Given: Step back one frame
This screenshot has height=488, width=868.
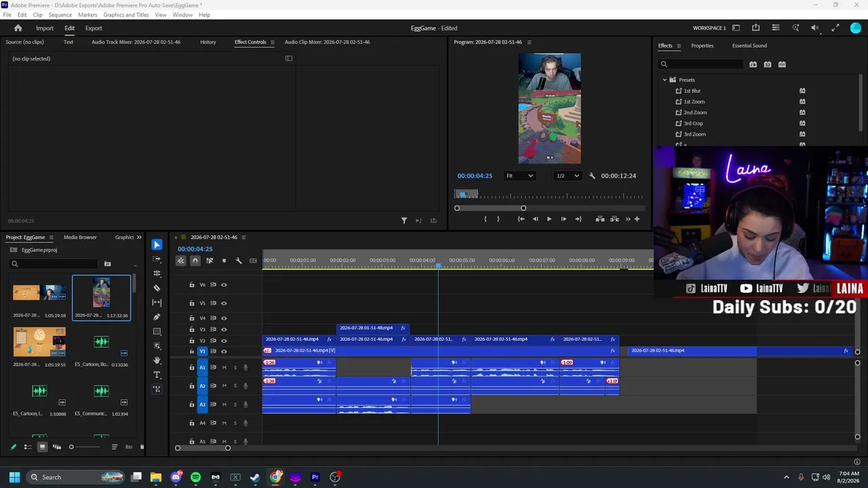Looking at the screenshot, I should pyautogui.click(x=535, y=219).
